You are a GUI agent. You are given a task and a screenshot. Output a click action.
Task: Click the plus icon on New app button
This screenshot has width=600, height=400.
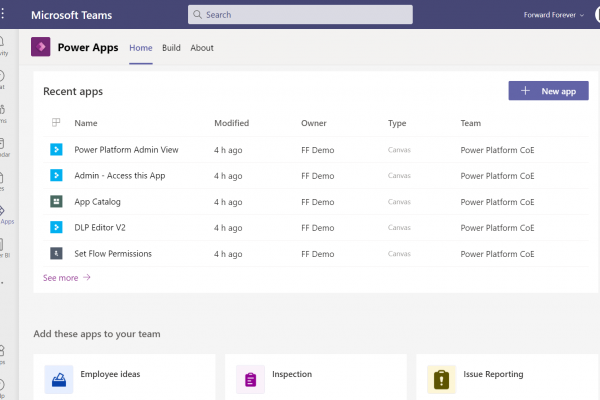click(x=525, y=91)
